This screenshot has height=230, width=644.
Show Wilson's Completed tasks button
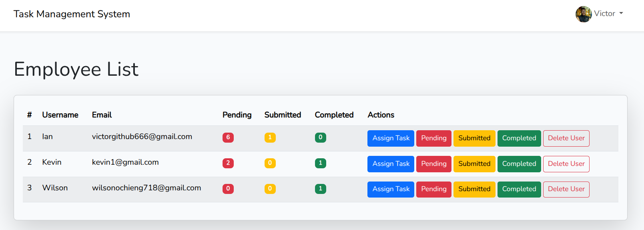tap(519, 189)
